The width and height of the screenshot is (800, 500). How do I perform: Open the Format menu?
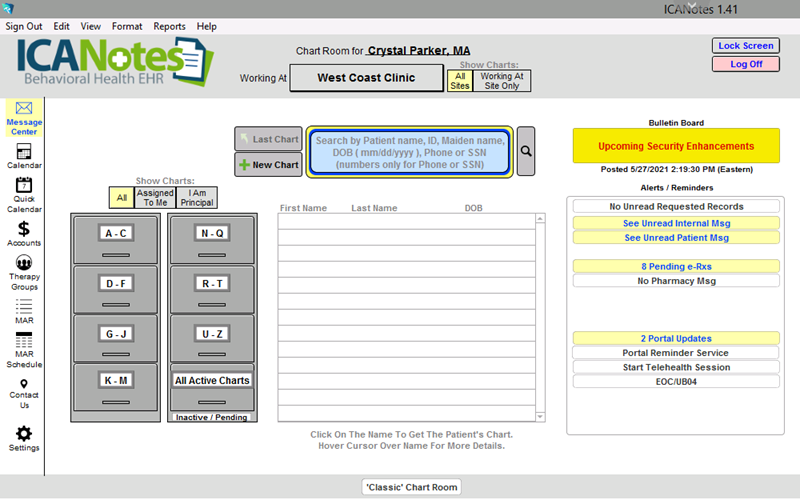coord(127,26)
